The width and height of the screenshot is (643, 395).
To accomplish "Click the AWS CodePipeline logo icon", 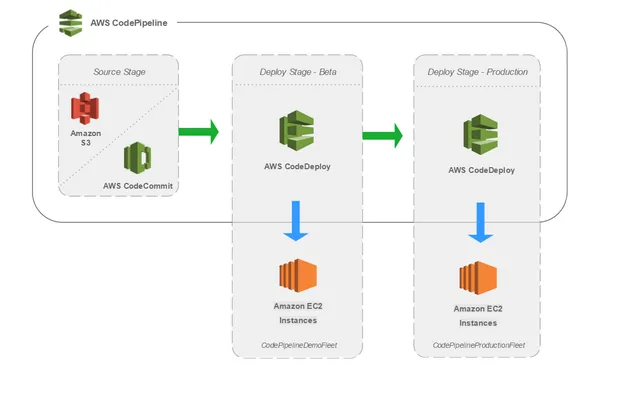I will click(71, 23).
